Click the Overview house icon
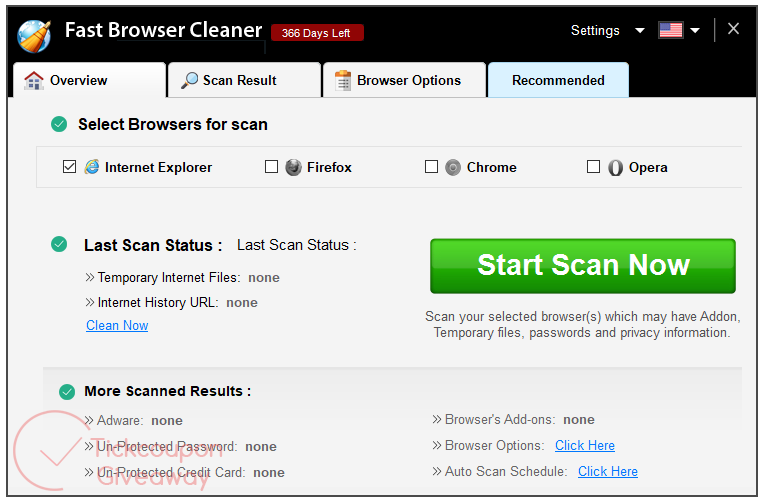This screenshot has height=502, width=762. click(34, 81)
